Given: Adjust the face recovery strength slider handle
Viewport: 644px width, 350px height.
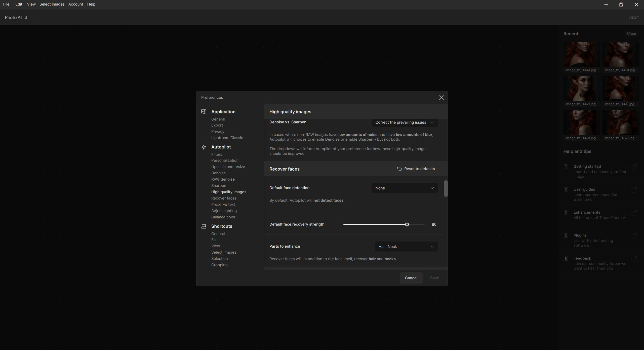Looking at the screenshot, I should tap(407, 224).
